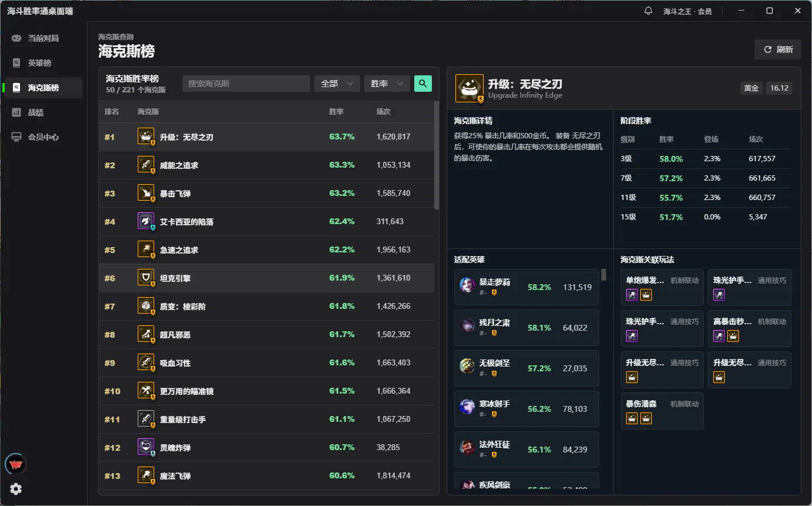Screen dimensions: 812x506
Task: Open the 高暴击秒 related play card
Action: click(750, 328)
